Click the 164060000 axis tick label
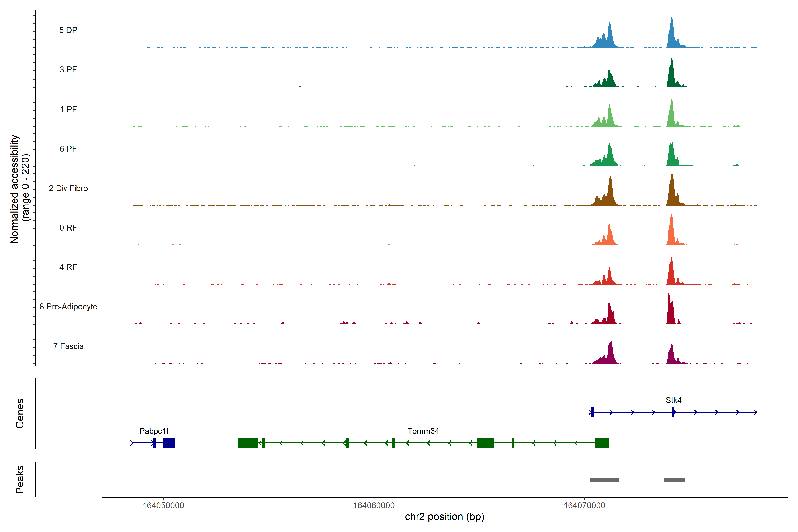 [374, 505]
